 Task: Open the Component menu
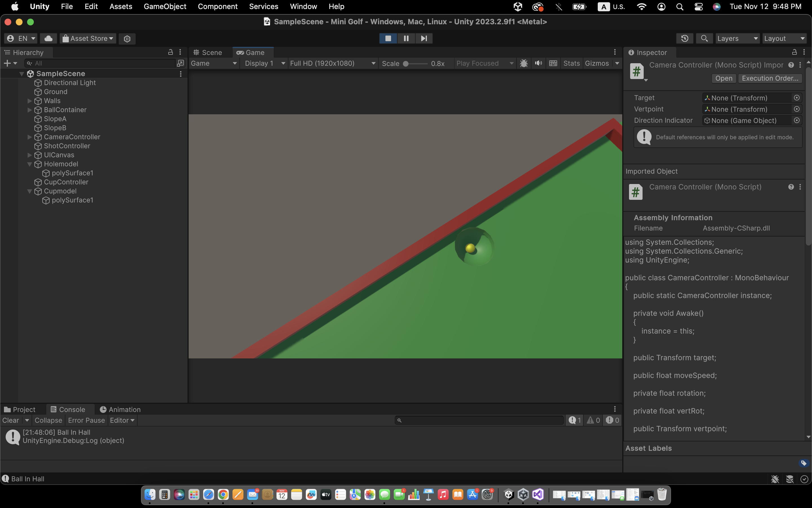point(217,6)
